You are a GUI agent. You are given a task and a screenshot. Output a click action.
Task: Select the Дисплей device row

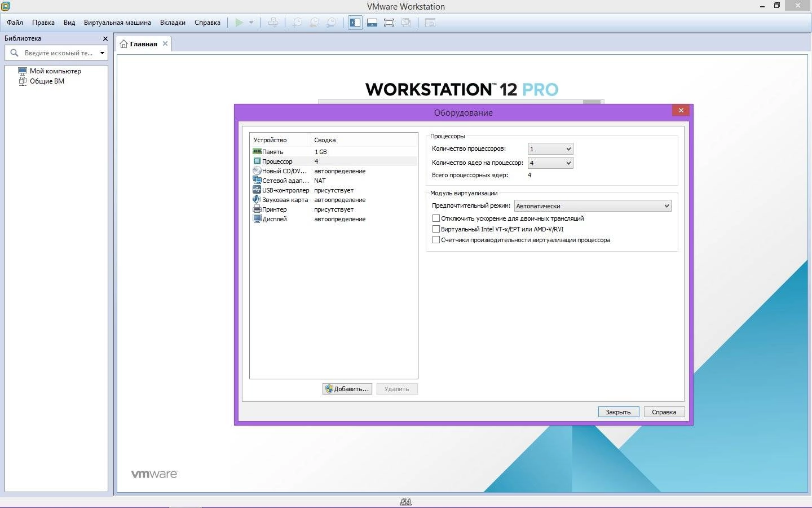point(334,219)
